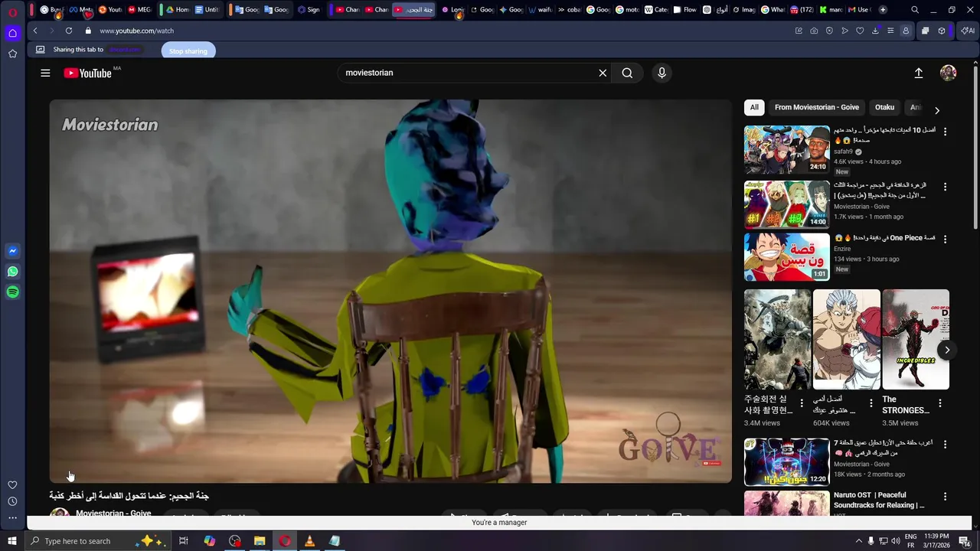980x551 pixels.
Task: Switch to the Flow browser tab
Action: (x=685, y=10)
